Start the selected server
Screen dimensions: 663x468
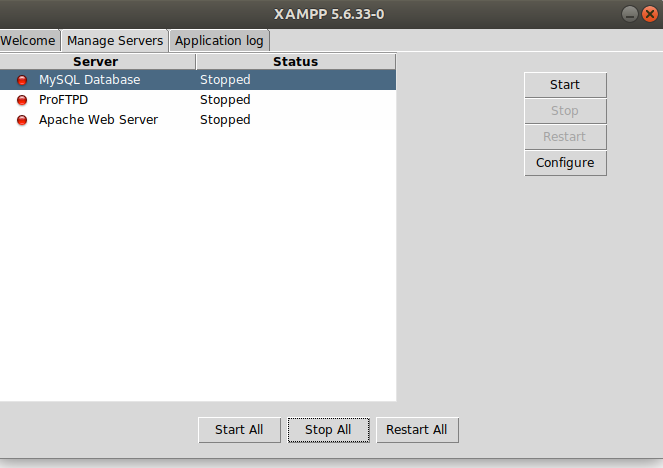point(565,85)
